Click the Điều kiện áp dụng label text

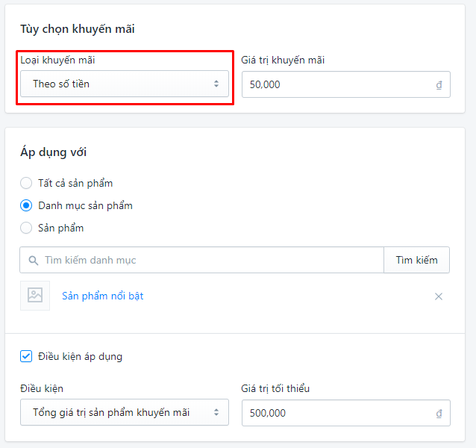point(80,357)
